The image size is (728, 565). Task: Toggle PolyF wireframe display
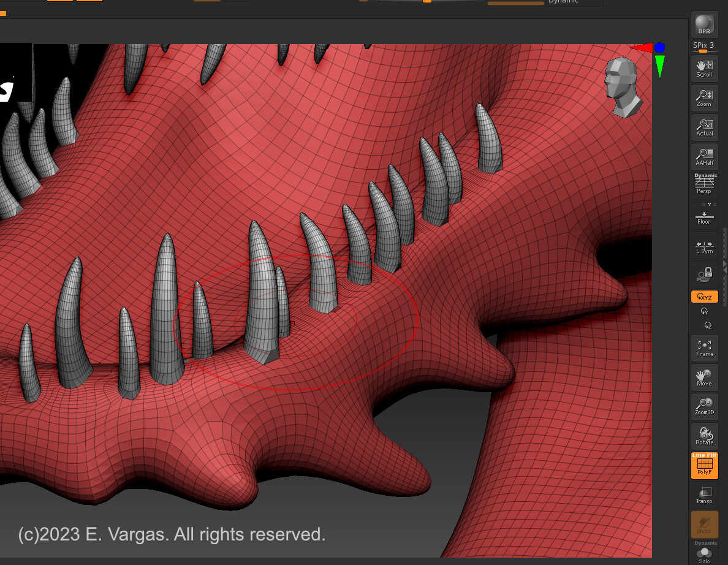704,465
